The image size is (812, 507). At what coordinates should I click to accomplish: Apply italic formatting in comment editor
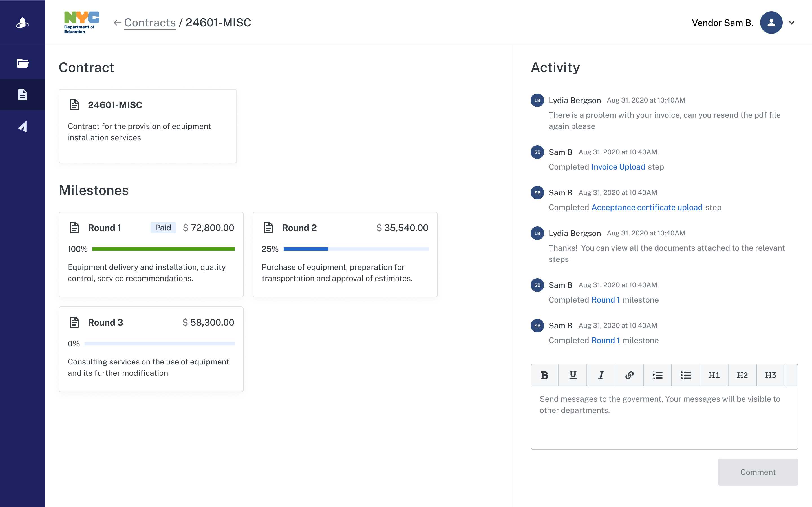click(601, 375)
